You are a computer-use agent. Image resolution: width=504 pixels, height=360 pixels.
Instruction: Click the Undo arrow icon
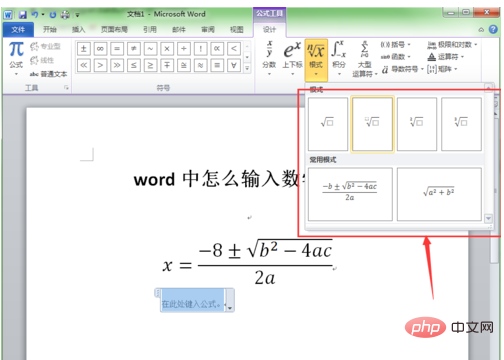click(34, 15)
